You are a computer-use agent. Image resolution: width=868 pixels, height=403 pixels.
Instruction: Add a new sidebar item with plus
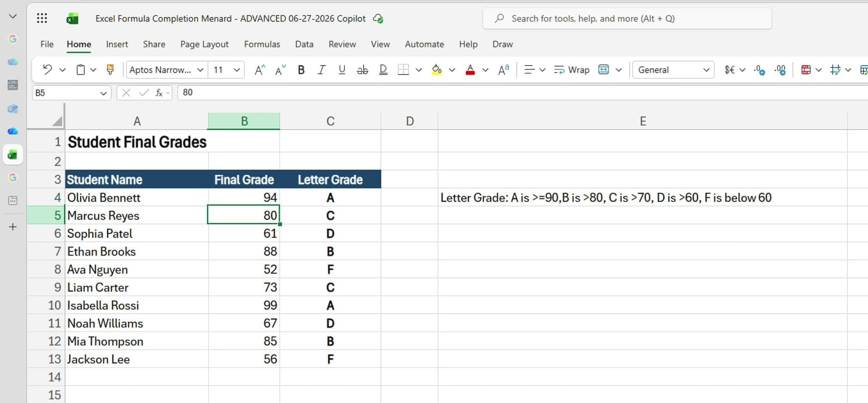tap(13, 227)
